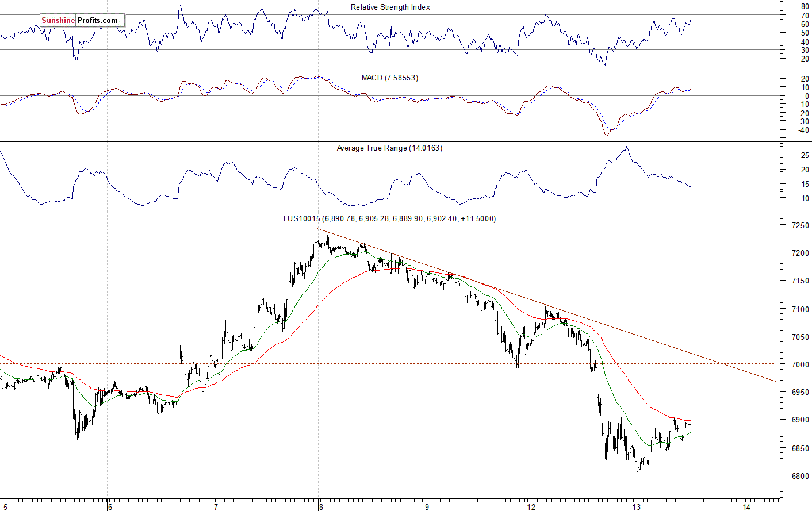Viewport: 812px width, 511px height.
Task: Click date label 9 on time axis
Action: [x=427, y=507]
